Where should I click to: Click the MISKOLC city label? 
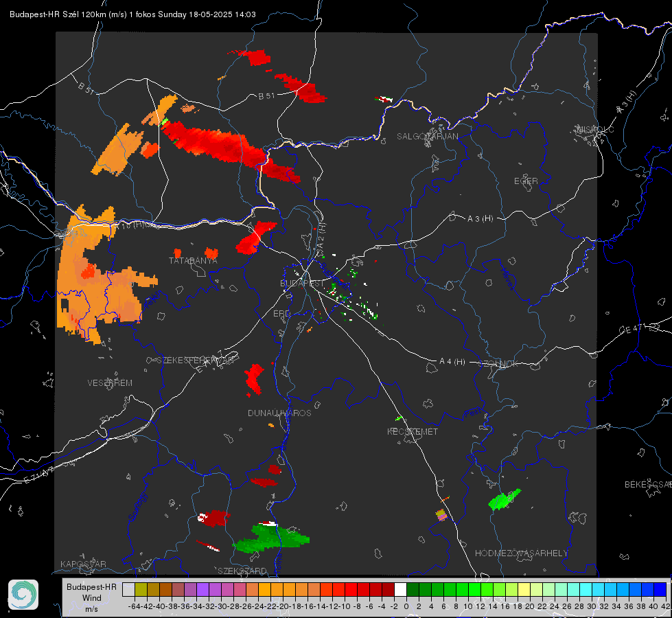coord(595,129)
